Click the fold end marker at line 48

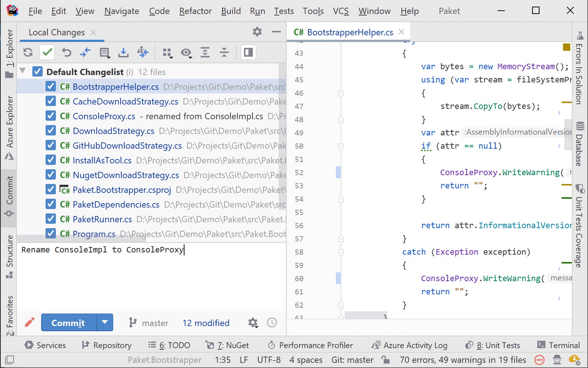pos(341,120)
